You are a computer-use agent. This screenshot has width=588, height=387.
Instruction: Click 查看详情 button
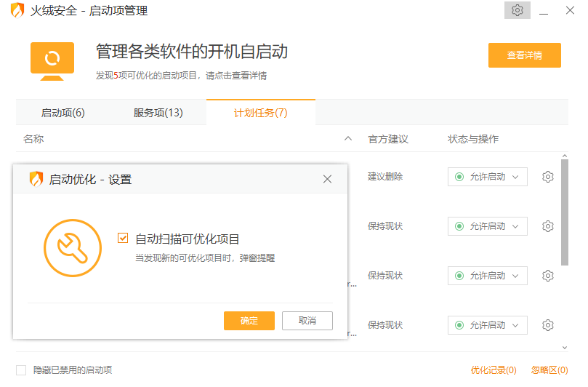click(x=524, y=55)
